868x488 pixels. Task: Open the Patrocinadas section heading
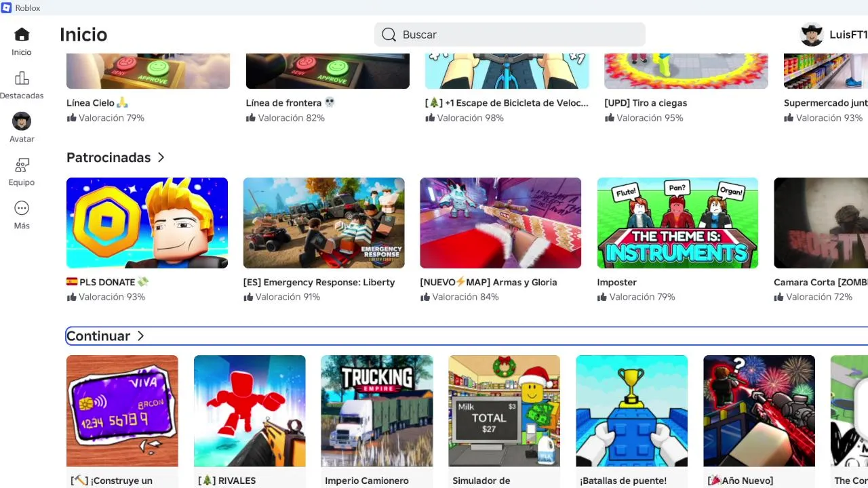pos(108,157)
